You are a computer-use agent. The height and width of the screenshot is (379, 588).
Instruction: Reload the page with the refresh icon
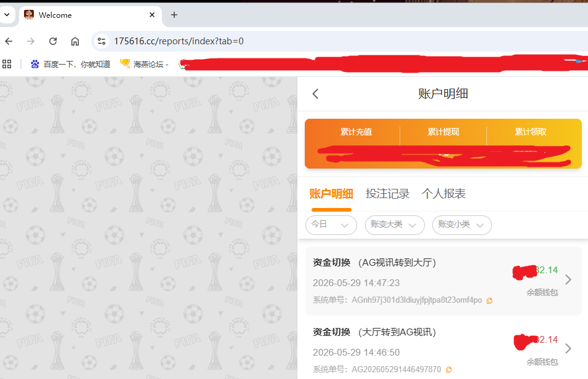coord(53,41)
